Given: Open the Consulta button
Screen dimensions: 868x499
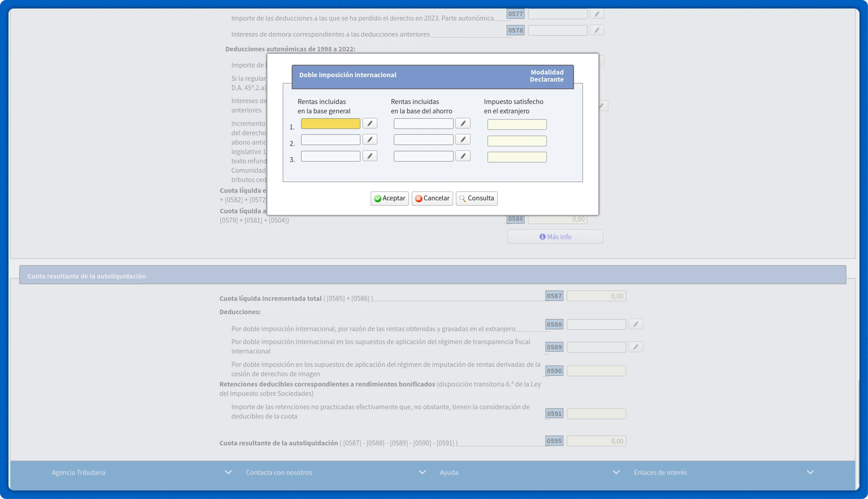Looking at the screenshot, I should click(476, 198).
